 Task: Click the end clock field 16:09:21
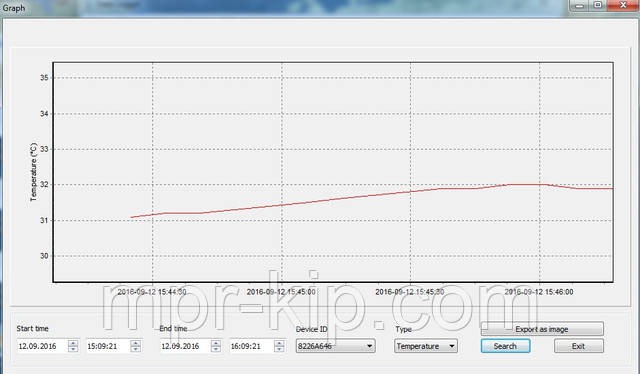(252, 346)
